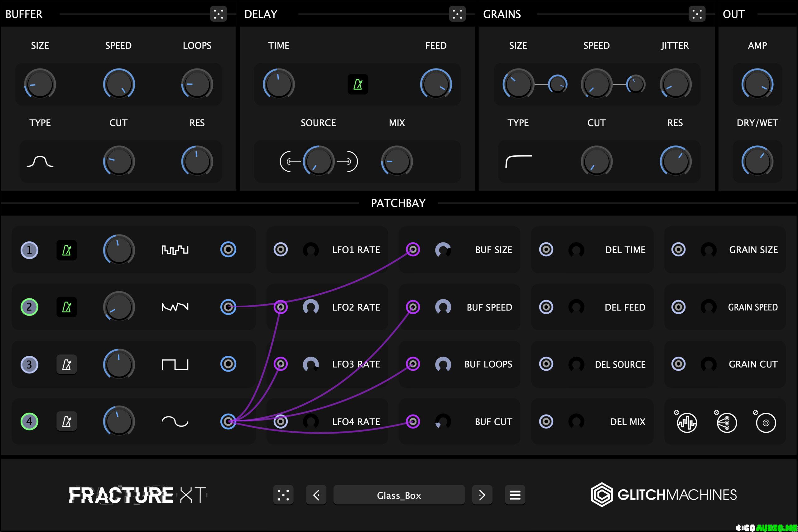Click the DELAY SOURCE knob
The width and height of the screenshot is (798, 532).
coord(319,161)
